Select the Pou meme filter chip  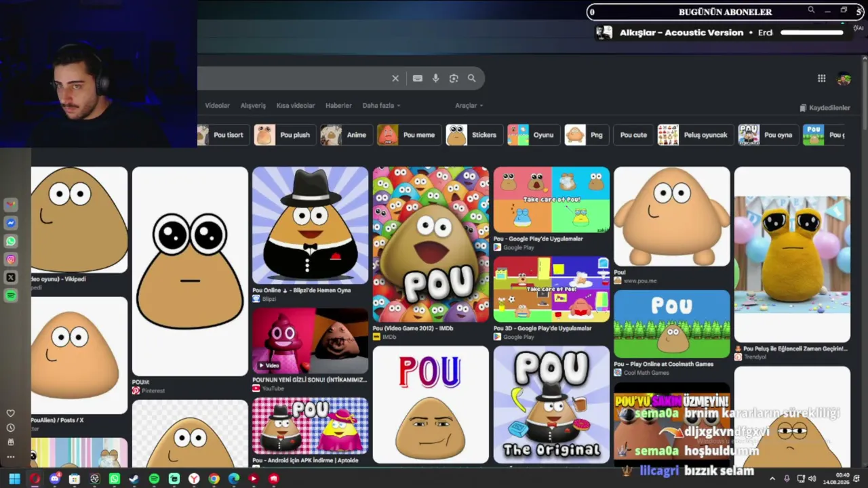[x=408, y=135]
